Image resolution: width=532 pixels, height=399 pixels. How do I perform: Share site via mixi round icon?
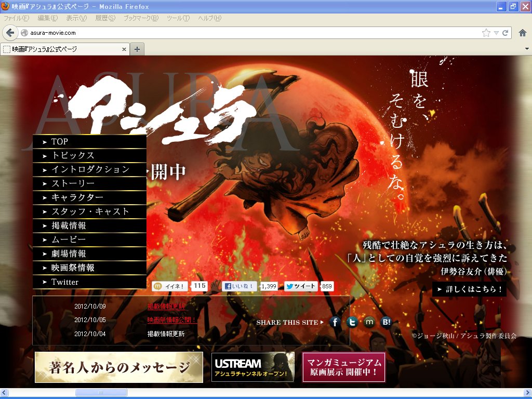(369, 323)
